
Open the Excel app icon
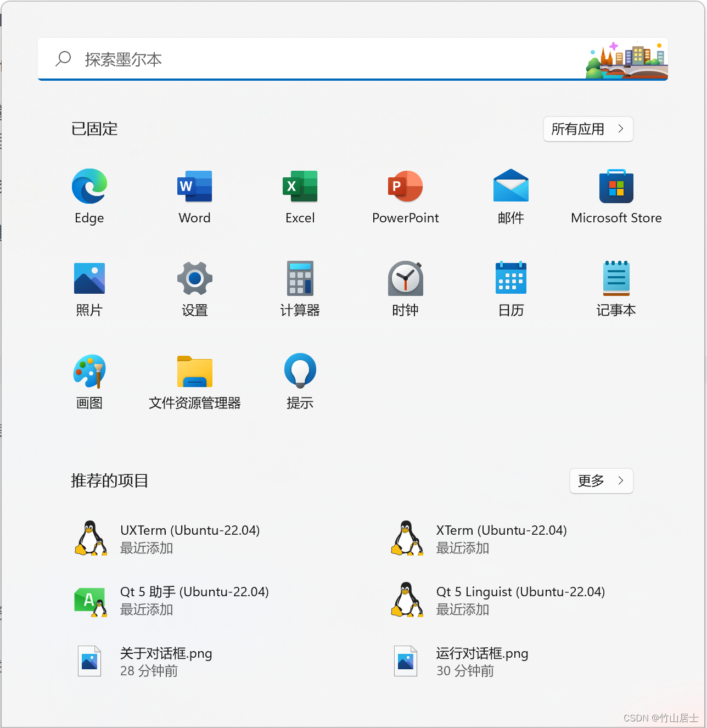(300, 186)
